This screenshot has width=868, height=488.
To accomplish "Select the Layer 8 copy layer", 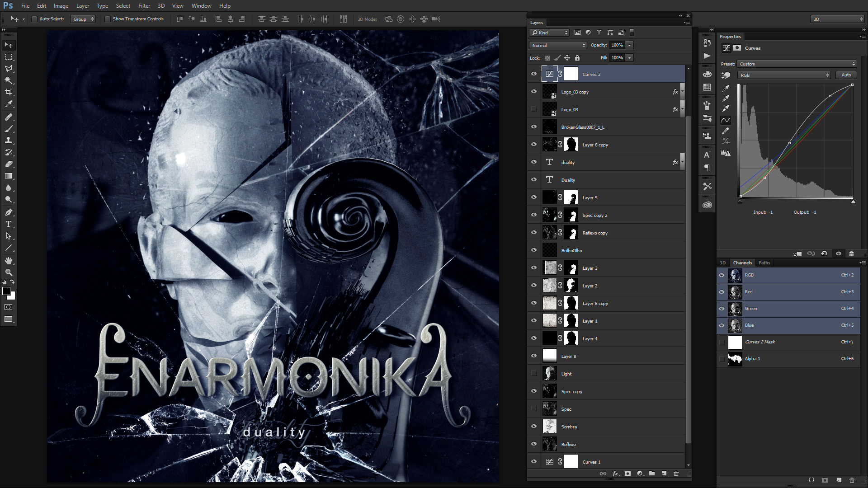I will coord(595,304).
